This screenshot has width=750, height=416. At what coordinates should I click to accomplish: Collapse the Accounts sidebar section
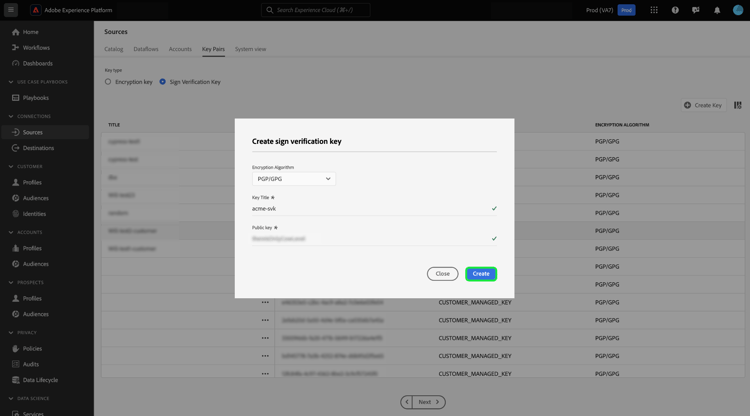[x=11, y=232]
